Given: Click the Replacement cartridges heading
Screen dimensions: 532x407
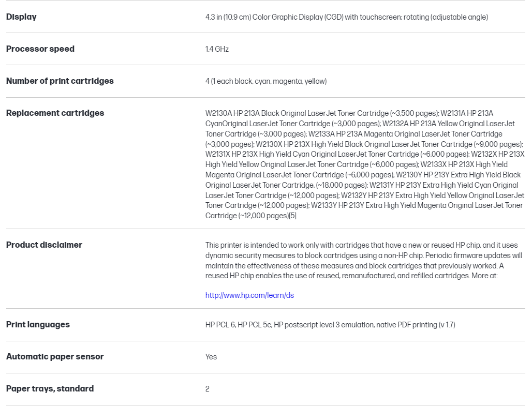Looking at the screenshot, I should click(x=55, y=113).
